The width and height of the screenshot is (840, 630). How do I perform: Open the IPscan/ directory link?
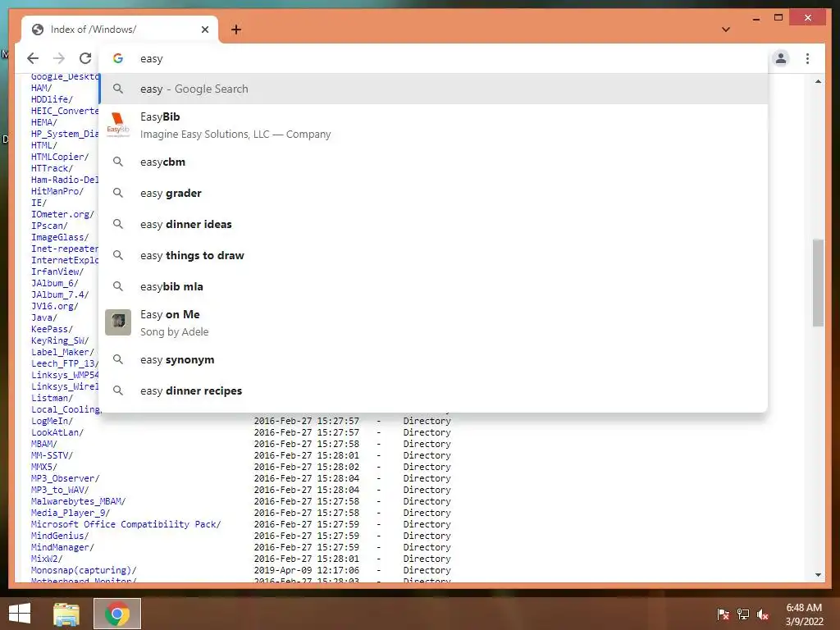[x=49, y=226]
